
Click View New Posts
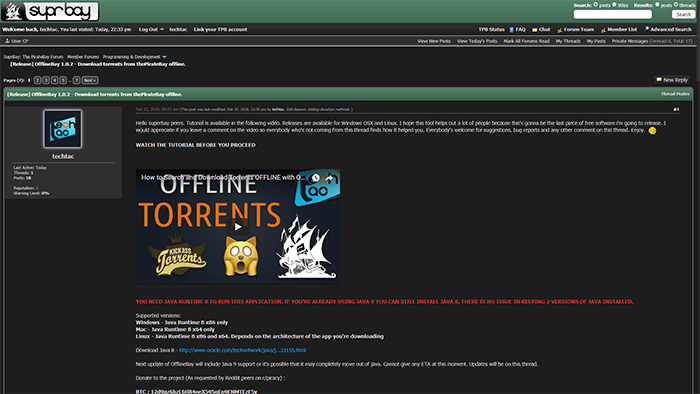(434, 41)
